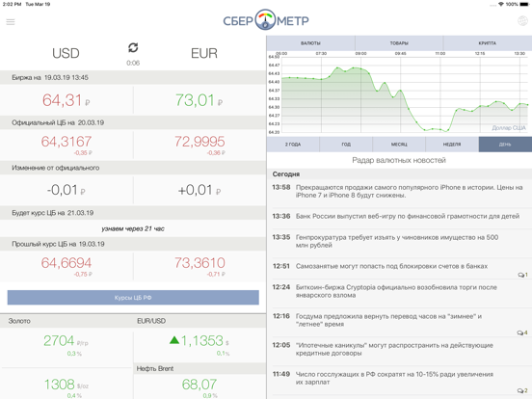Viewport: 532px width, 399px height.
Task: Switch to the Крипта tab
Action: pos(488,43)
